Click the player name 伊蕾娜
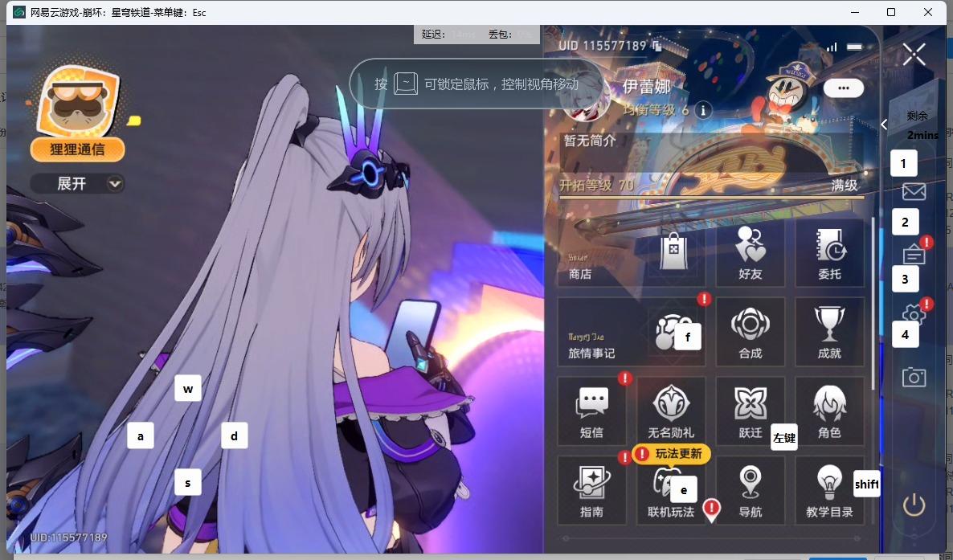The image size is (953, 560). (646, 86)
